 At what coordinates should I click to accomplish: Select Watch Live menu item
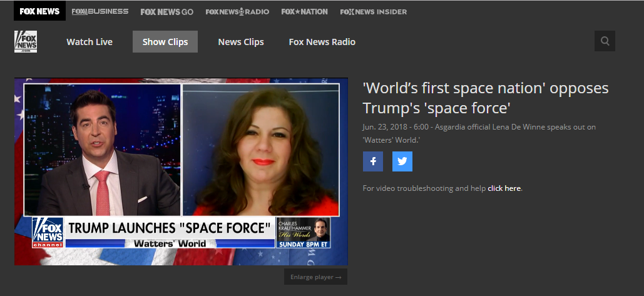tap(89, 42)
